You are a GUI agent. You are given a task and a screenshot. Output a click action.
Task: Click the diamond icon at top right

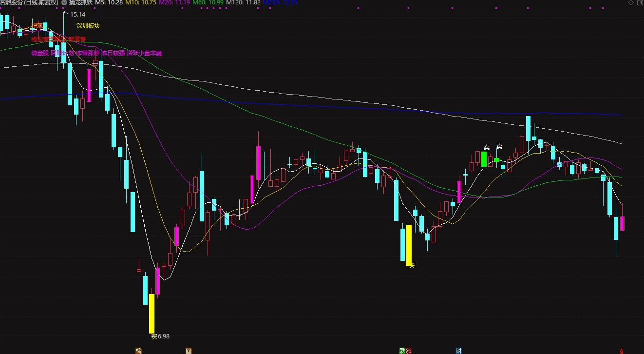[631, 3]
